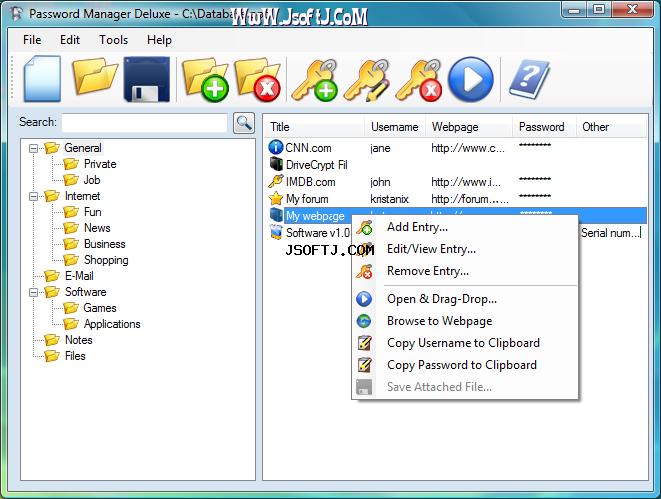This screenshot has height=499, width=661.
Task: Choose Browse to Webpage from context menu
Action: click(465, 321)
